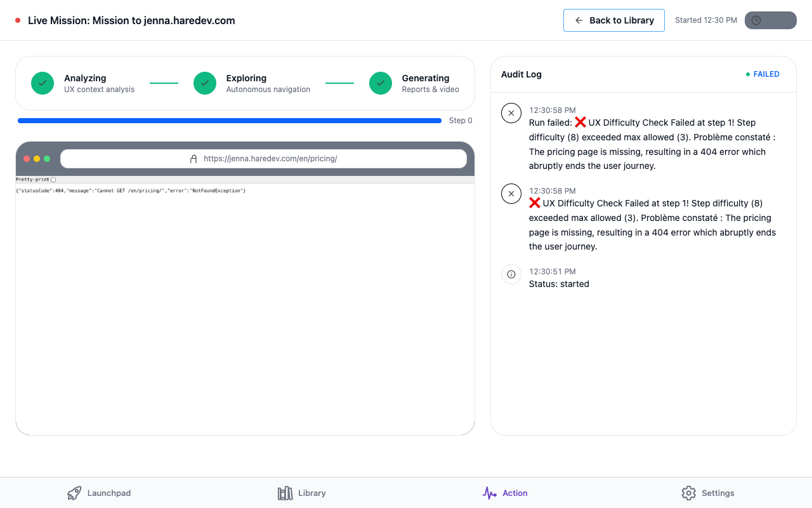Click the Autonomous navigation subtitle
This screenshot has width=812, height=508.
[x=268, y=90]
